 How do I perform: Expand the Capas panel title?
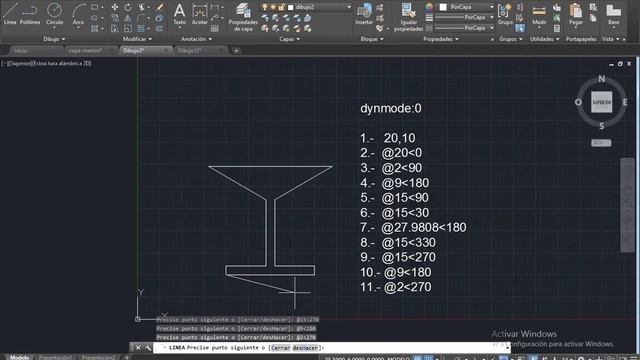coord(289,39)
